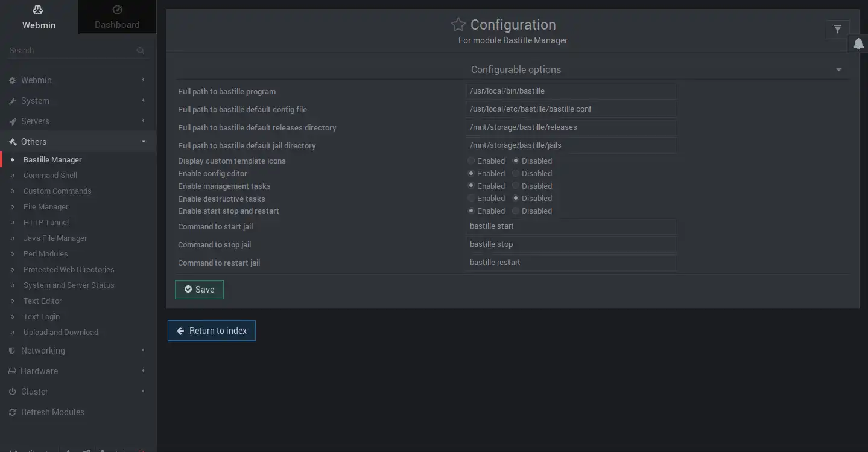Select Disabled for display custom template icons

click(x=516, y=161)
